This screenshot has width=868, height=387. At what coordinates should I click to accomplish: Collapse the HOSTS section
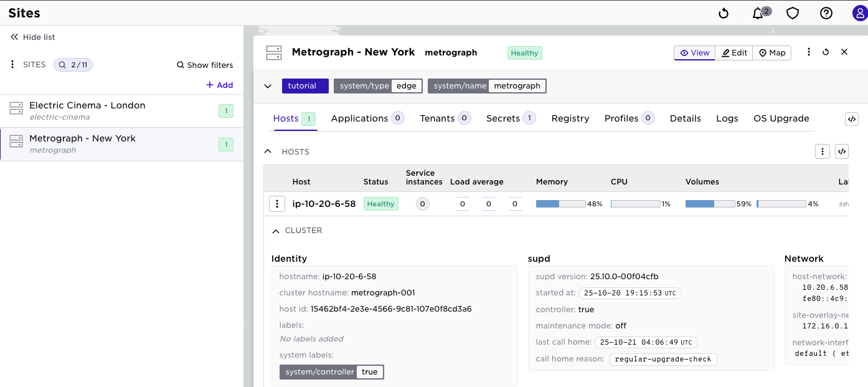268,151
